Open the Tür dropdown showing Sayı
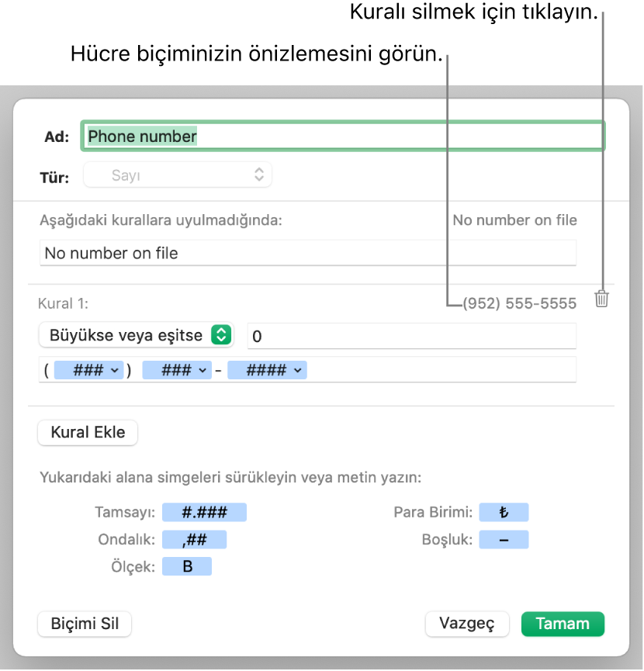This screenshot has height=671, width=644. pyautogui.click(x=178, y=175)
